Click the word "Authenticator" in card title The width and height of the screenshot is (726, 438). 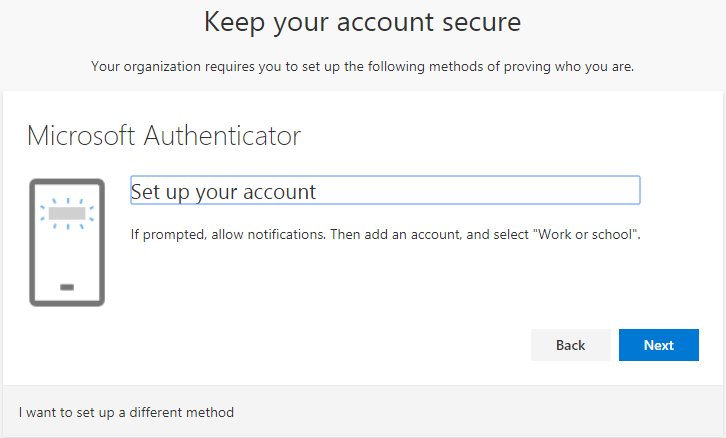click(x=222, y=136)
